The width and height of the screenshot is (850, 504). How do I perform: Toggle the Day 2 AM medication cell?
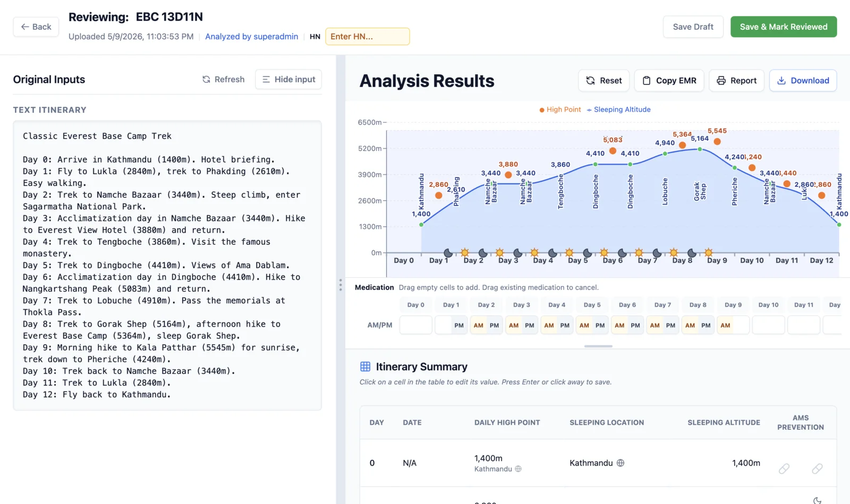point(478,325)
